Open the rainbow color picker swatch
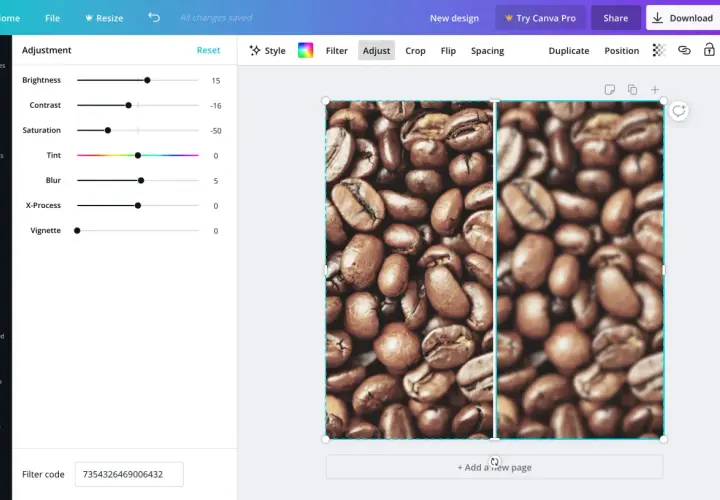Image resolution: width=720 pixels, height=500 pixels. (305, 51)
